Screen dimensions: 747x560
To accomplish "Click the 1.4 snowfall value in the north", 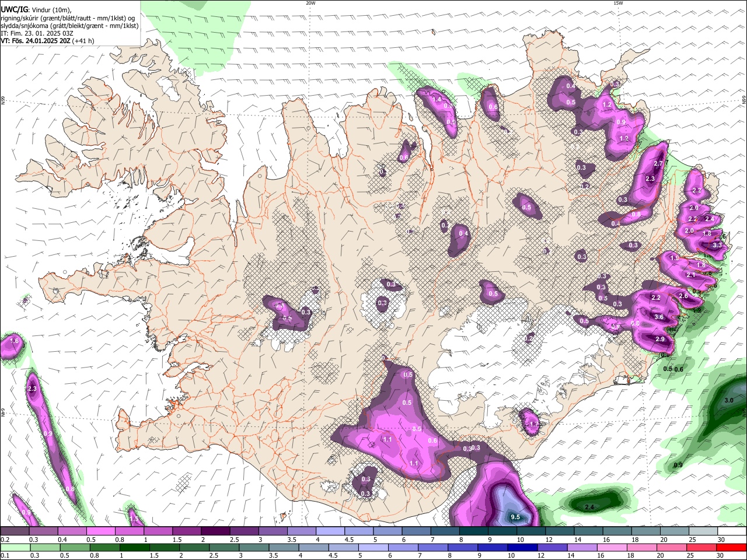I will pos(437,100).
